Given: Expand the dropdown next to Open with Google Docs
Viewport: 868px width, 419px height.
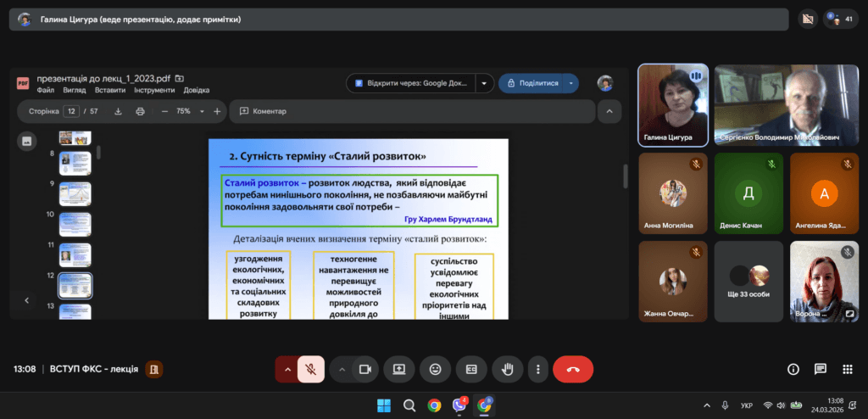Looking at the screenshot, I should tap(484, 83).
